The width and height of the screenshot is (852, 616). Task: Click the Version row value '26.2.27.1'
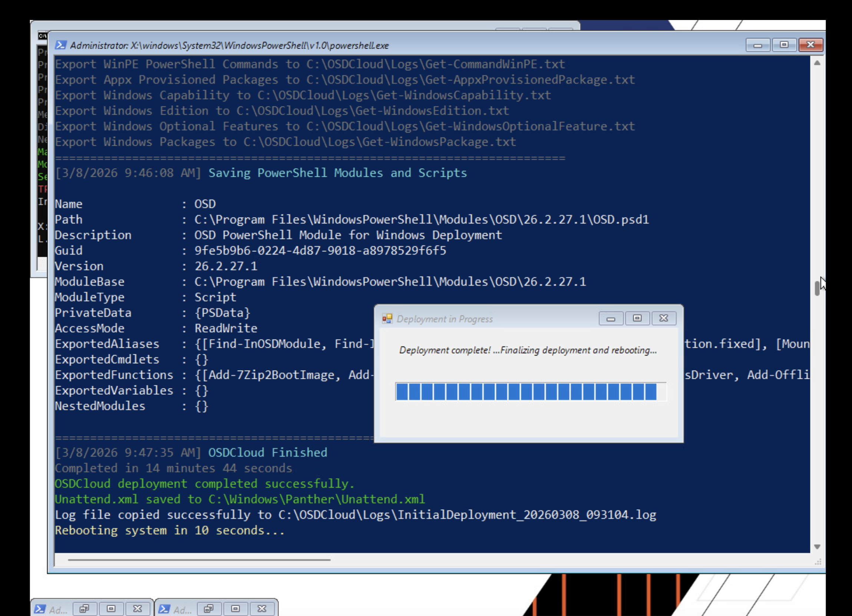pos(226,266)
